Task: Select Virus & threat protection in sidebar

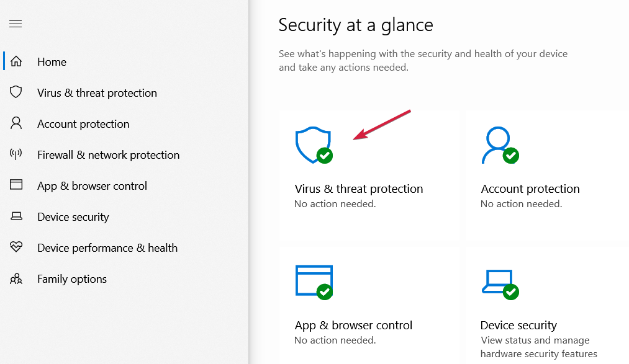Action: 97,93
